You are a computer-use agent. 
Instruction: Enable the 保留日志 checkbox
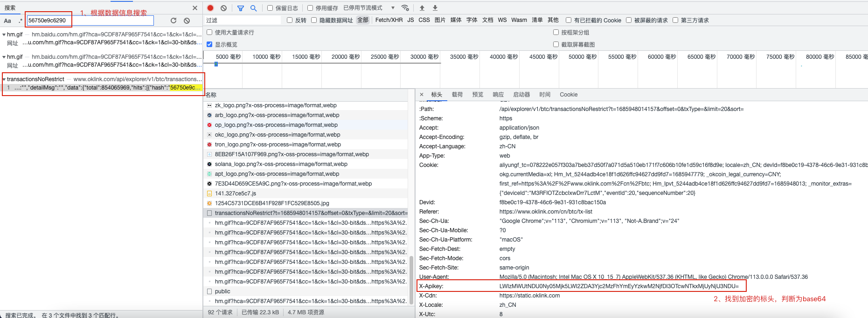(x=270, y=8)
